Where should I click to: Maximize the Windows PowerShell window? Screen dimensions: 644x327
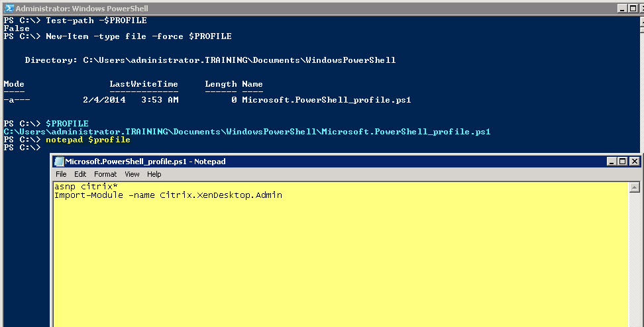(x=633, y=9)
